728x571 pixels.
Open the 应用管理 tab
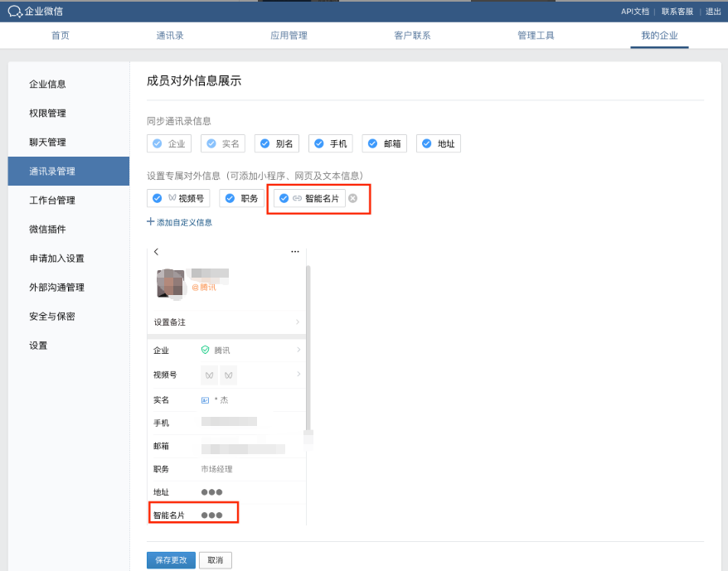tap(289, 36)
